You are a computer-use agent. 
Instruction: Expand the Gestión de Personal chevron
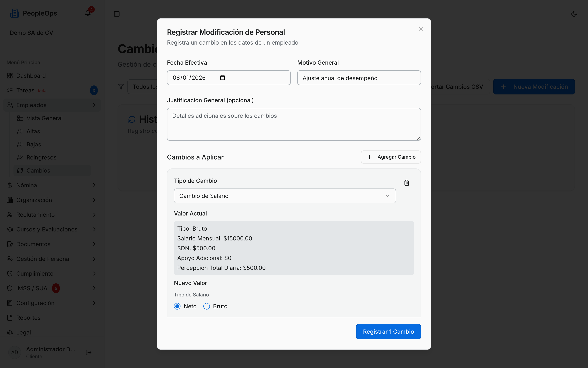pyautogui.click(x=94, y=259)
